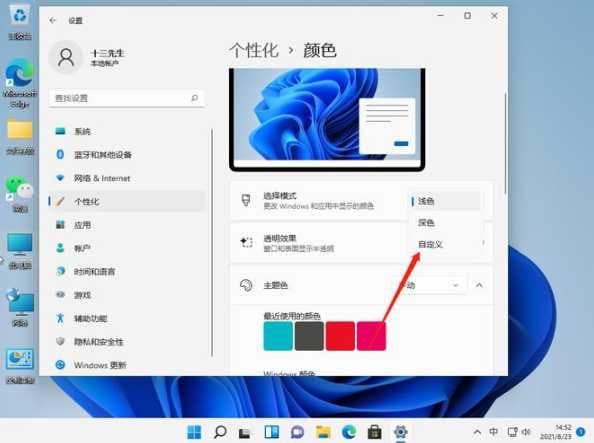Image resolution: width=594 pixels, height=443 pixels.
Task: Open Widgets on the taskbar
Action: click(272, 432)
